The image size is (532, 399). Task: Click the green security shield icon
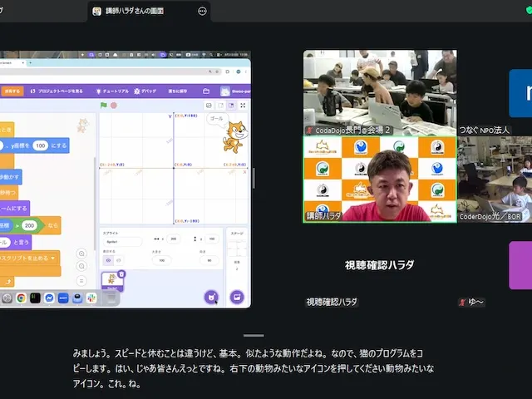pyautogui.click(x=529, y=10)
